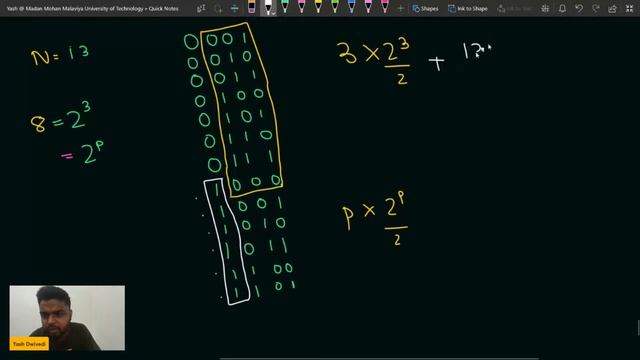Viewport: 640px width, 360px height.
Task: Select the white pen
Action: [x=268, y=7]
